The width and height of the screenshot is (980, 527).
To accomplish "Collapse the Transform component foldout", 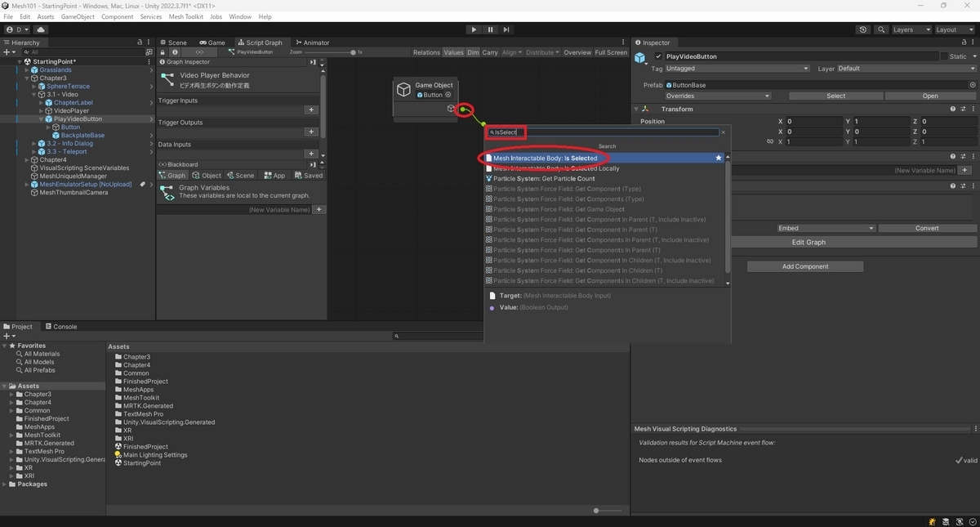I will pos(636,109).
